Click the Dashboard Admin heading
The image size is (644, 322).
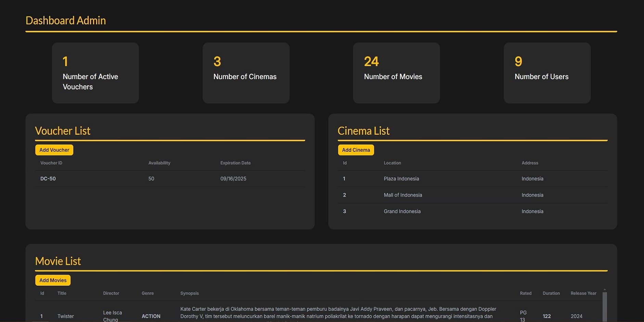(66, 21)
